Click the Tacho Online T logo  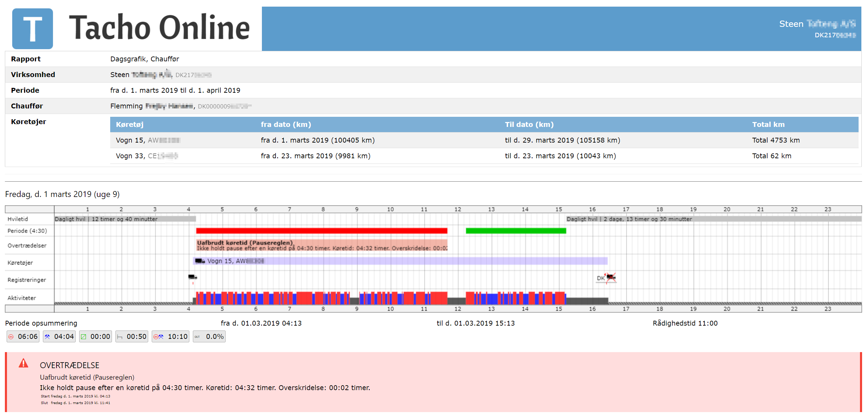[32, 29]
